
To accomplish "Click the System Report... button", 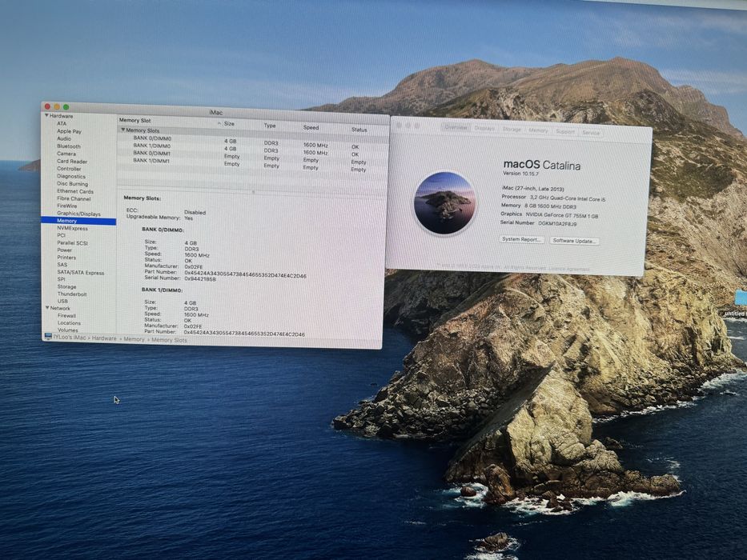I will coord(522,239).
